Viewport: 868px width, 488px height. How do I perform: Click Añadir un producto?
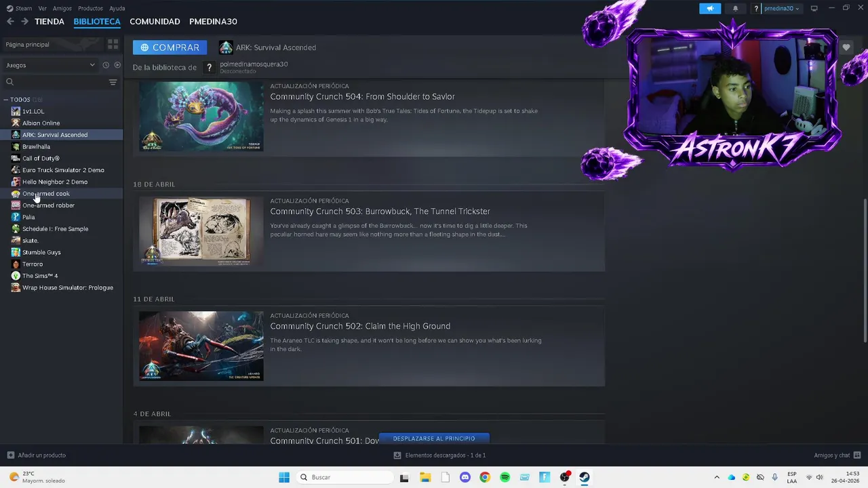[36, 455]
